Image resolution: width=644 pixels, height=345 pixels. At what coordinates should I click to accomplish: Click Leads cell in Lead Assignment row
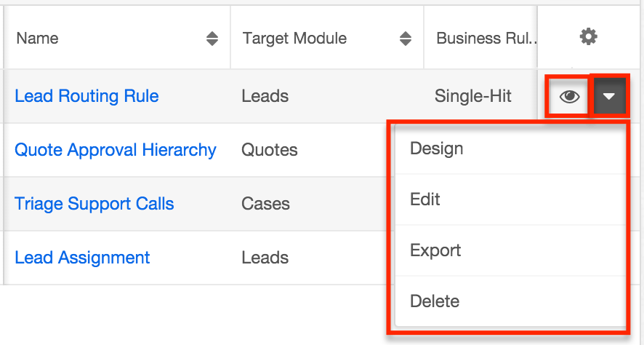[265, 258]
